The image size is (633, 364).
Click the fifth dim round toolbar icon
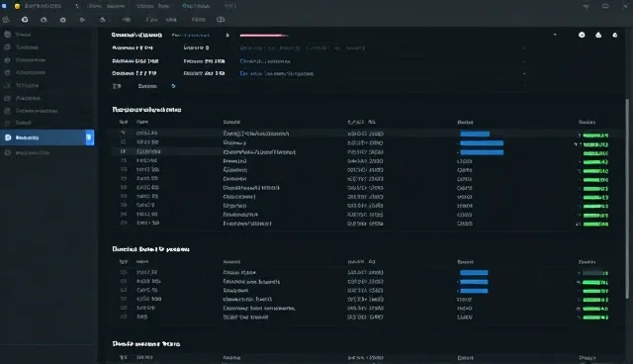[82, 20]
